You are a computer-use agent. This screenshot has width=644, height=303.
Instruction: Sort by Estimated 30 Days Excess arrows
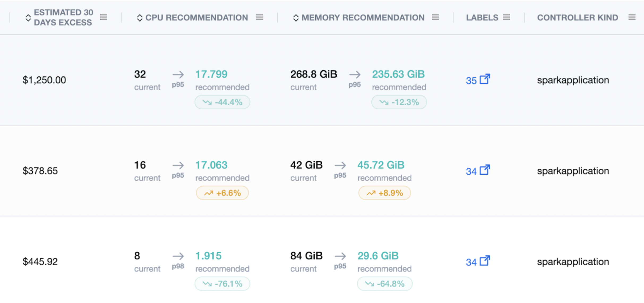(x=28, y=18)
